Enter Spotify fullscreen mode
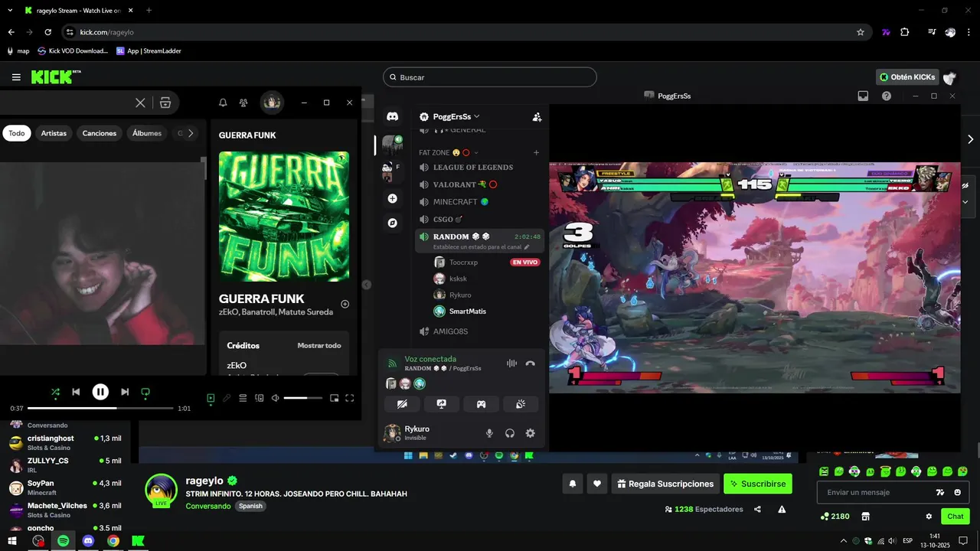Image resolution: width=980 pixels, height=551 pixels. pos(350,398)
